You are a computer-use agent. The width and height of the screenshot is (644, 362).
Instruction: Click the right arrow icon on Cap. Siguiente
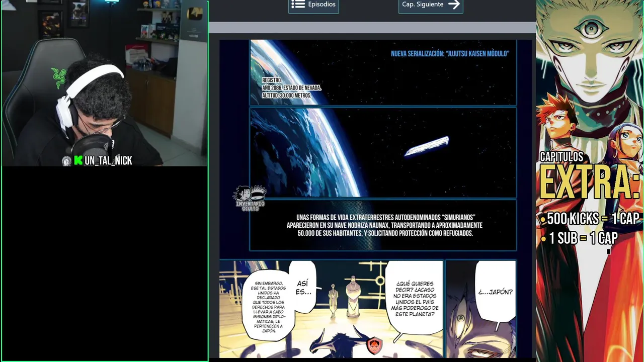coord(454,5)
